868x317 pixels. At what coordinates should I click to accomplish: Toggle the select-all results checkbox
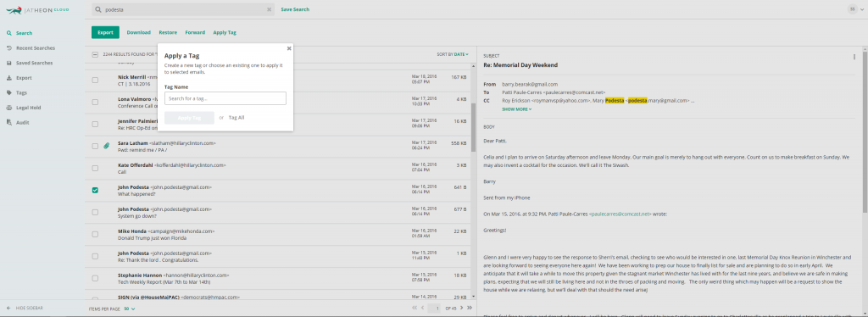coord(95,55)
